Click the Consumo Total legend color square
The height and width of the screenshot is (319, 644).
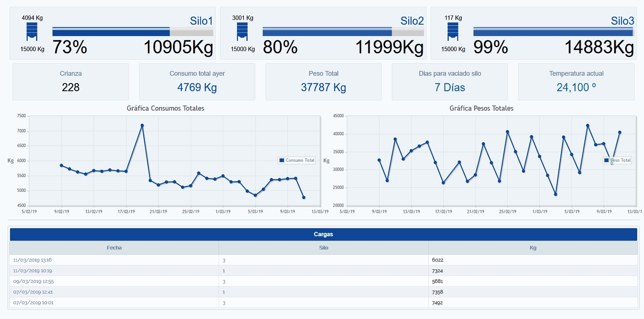[x=282, y=160]
